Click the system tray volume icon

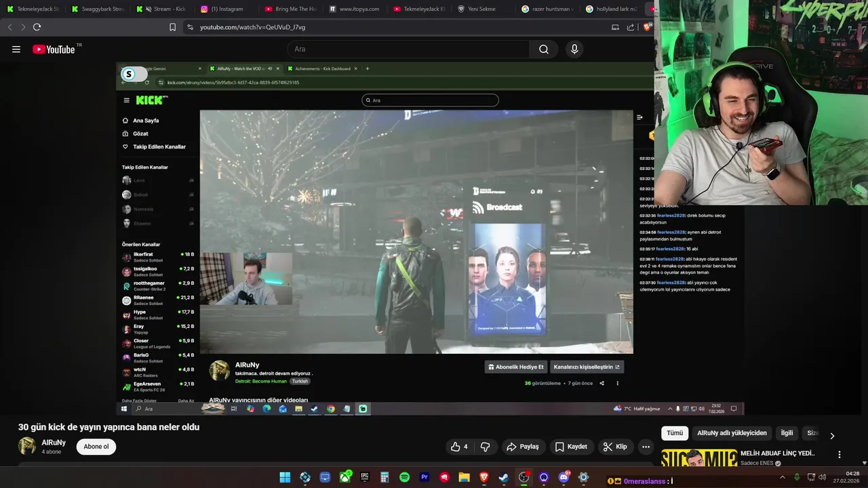(x=824, y=477)
